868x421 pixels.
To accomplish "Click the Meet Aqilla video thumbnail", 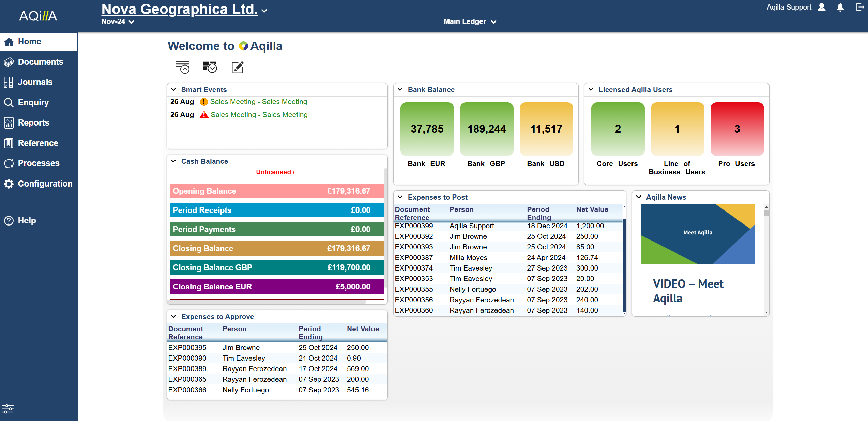I will (698, 234).
